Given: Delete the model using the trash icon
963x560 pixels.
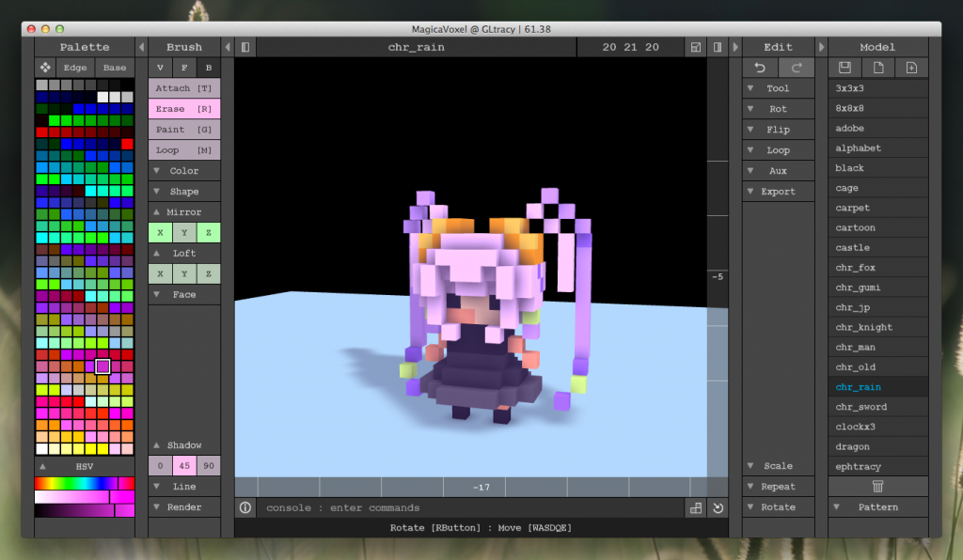Looking at the screenshot, I should [x=877, y=487].
